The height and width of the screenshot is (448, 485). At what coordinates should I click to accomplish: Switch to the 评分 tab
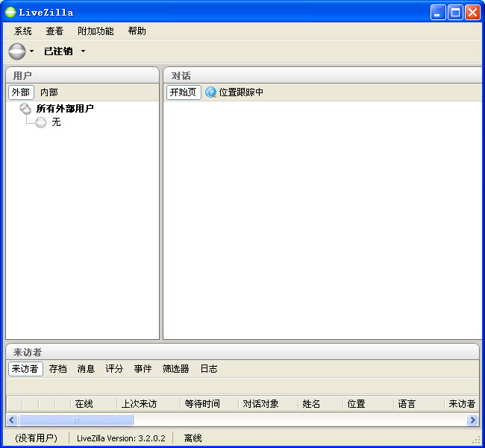(x=114, y=368)
